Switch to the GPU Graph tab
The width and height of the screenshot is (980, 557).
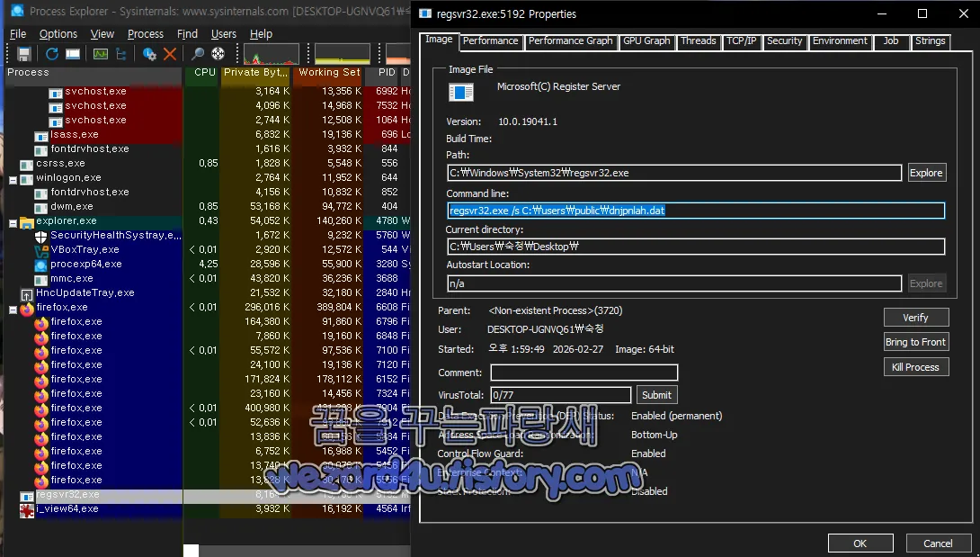pos(646,41)
